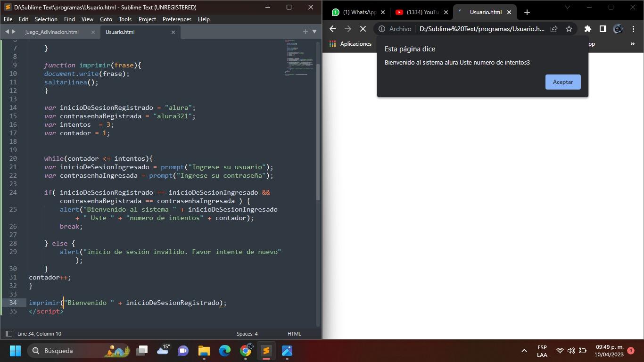Screen dimensions: 644x362
Task: Open a new Chrome tab
Action: [527, 12]
